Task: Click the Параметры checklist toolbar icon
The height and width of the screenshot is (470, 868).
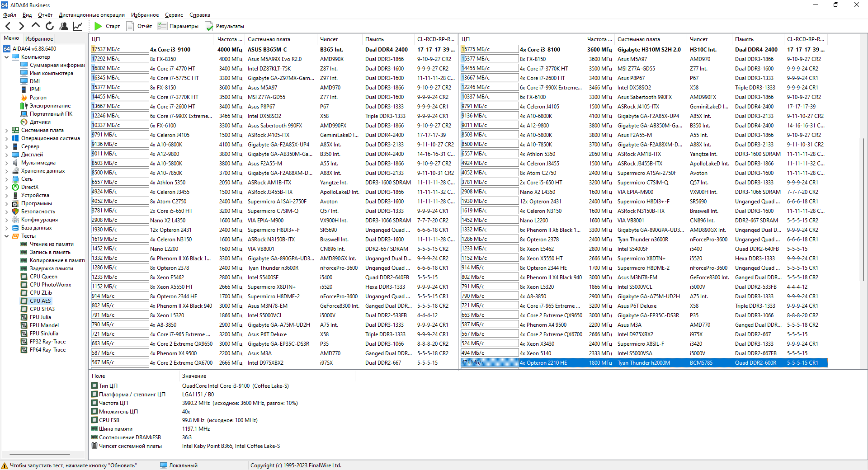Action: click(162, 26)
